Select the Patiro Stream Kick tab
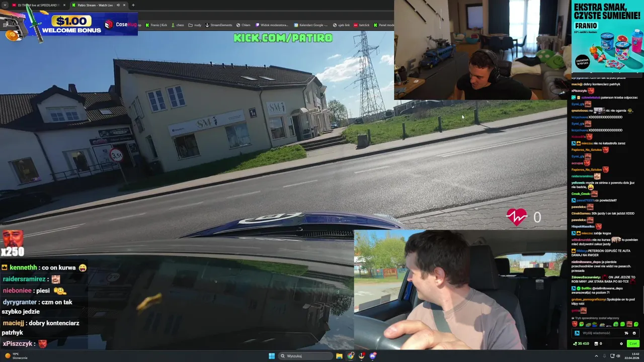This screenshot has height=362, width=644. click(96, 5)
